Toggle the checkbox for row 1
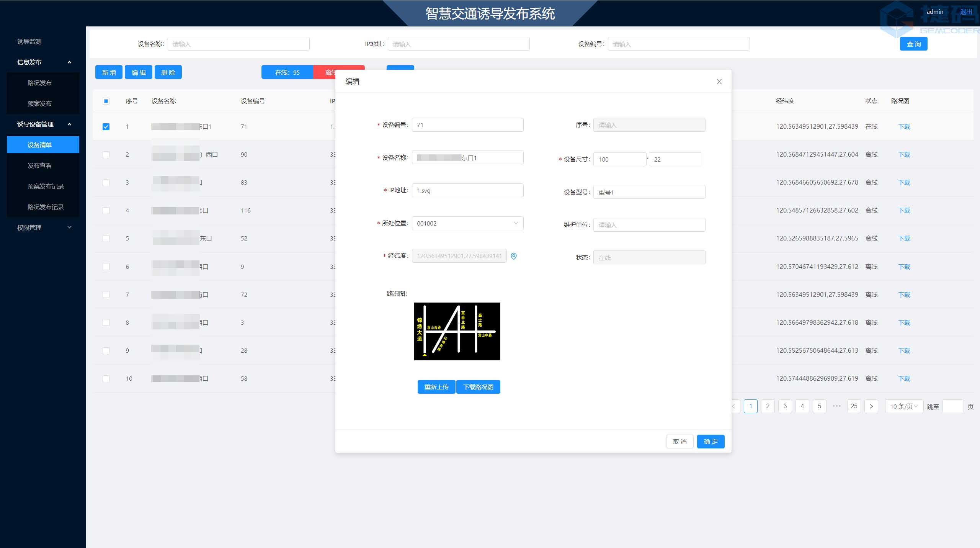The height and width of the screenshot is (548, 980). tap(106, 126)
